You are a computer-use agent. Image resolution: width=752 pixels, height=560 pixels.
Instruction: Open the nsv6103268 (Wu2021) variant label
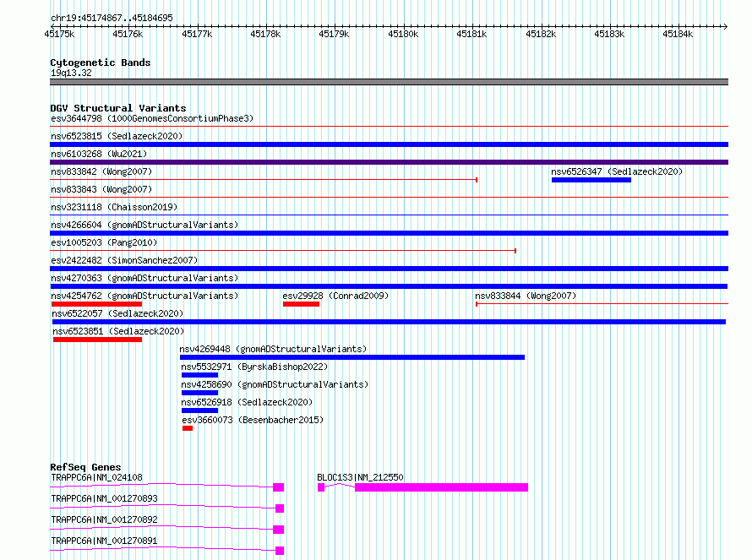click(x=99, y=154)
